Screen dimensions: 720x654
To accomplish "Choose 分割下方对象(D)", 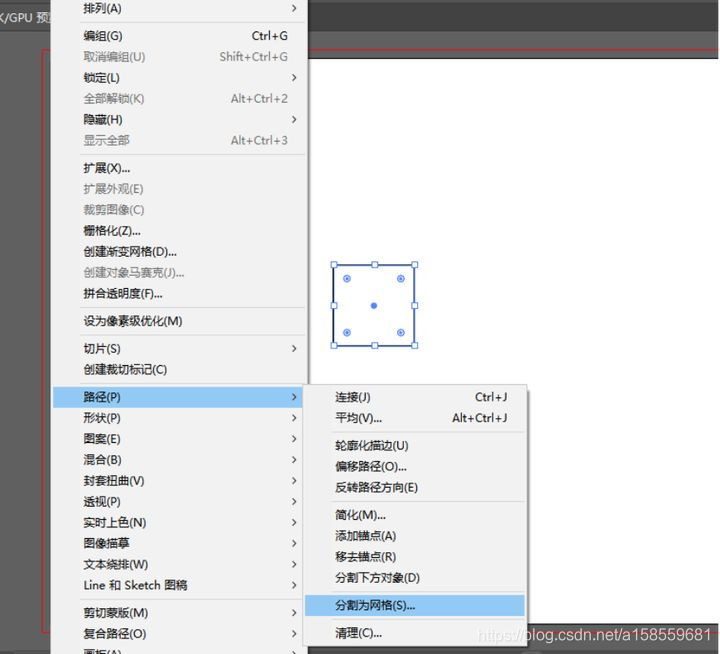I will (x=415, y=578).
